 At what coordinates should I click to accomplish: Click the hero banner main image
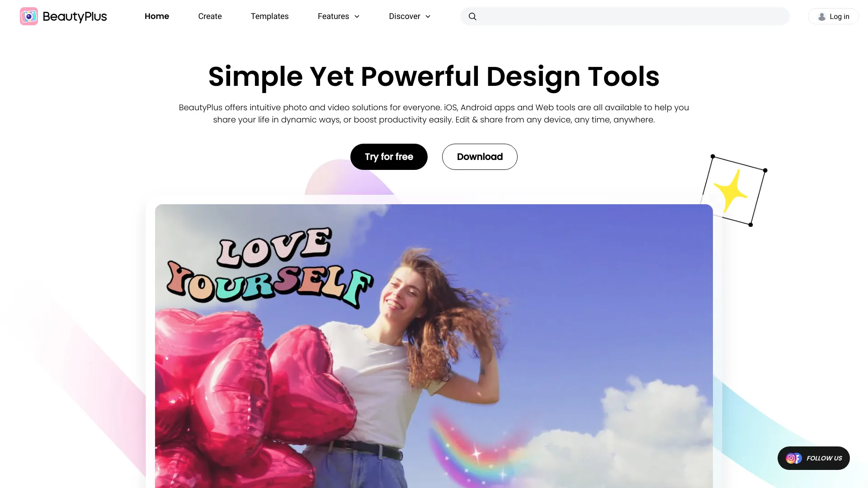(434, 346)
